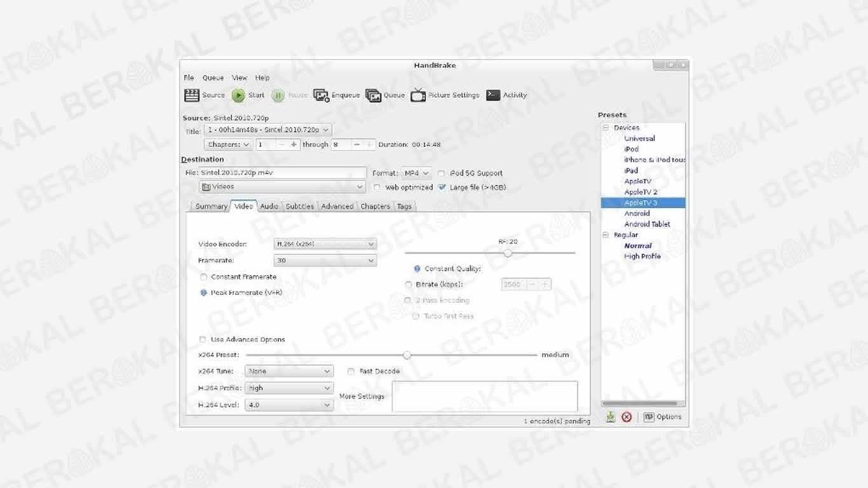Screen dimensions: 868x488
Task: Change the Framerate dropdown value
Action: 325,261
